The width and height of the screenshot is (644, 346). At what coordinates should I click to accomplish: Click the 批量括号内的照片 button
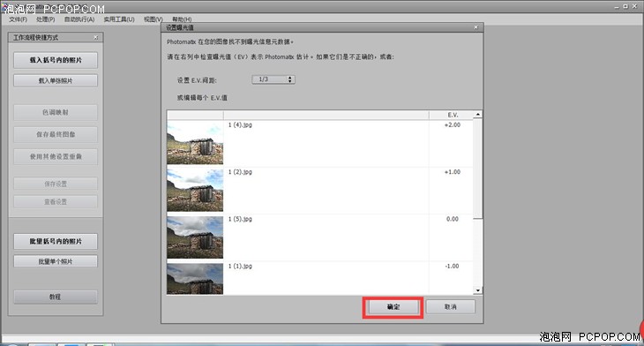point(56,241)
